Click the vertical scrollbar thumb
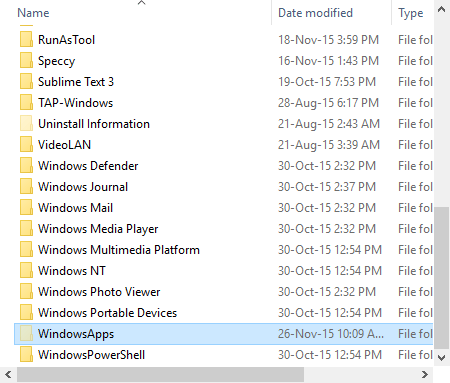The height and width of the screenshot is (383, 450). pos(441,277)
